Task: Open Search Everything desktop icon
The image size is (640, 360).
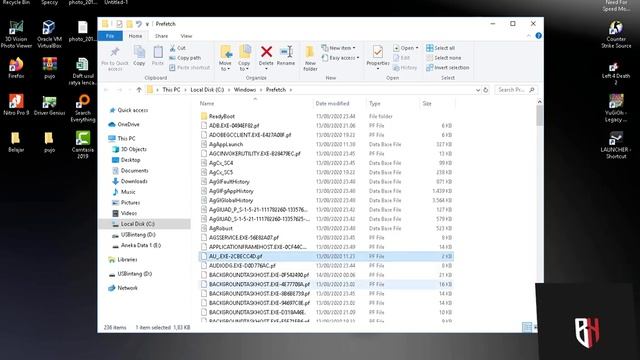Action: [83, 108]
